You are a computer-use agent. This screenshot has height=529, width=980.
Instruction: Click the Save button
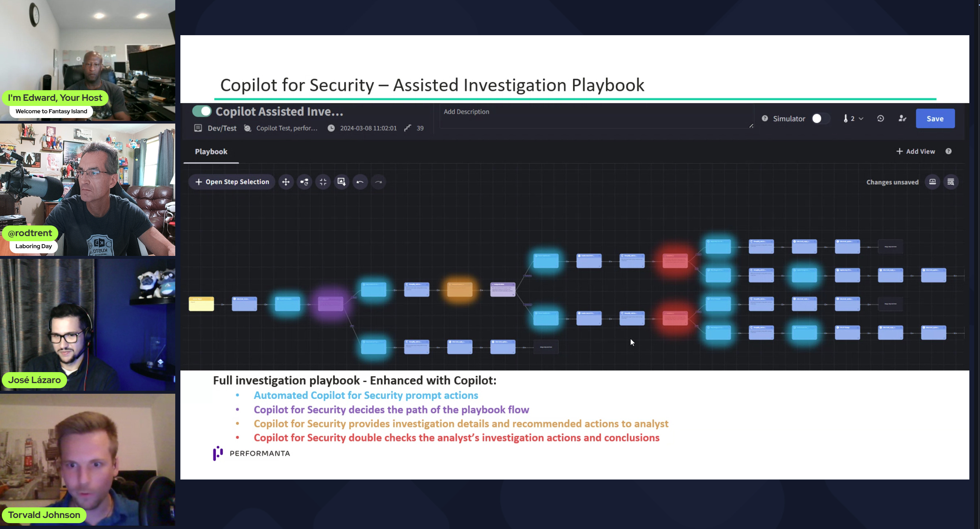click(x=935, y=118)
